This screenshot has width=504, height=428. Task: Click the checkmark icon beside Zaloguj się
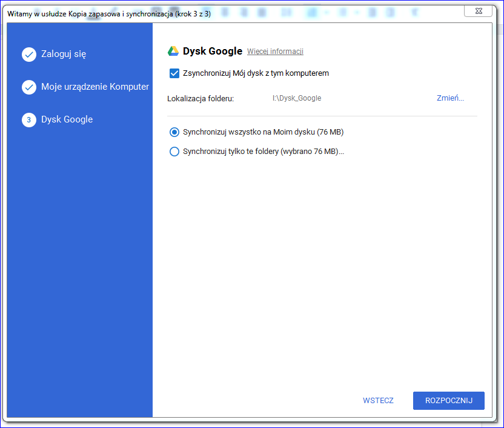29,55
